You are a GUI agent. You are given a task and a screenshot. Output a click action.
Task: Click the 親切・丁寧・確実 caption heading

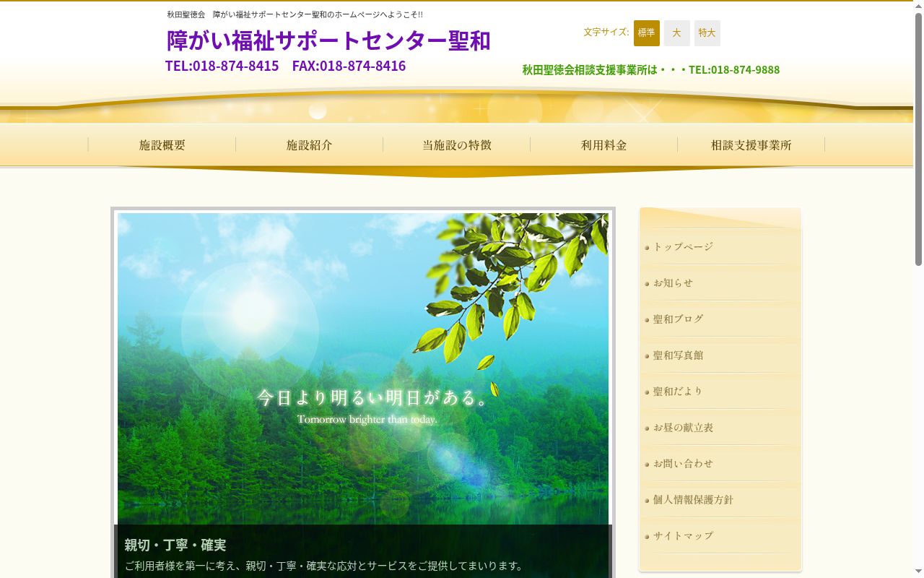(x=175, y=545)
